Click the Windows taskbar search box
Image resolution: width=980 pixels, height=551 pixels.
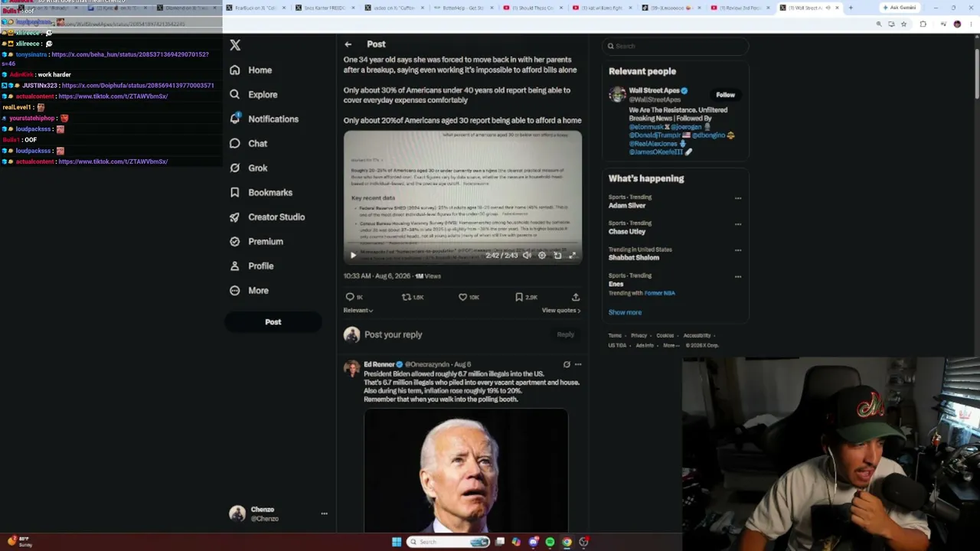[449, 542]
